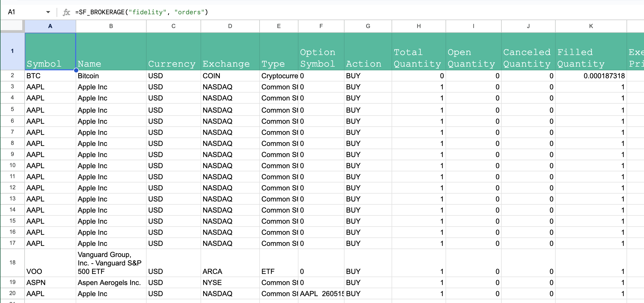Click the ASPN symbol cell

point(50,282)
